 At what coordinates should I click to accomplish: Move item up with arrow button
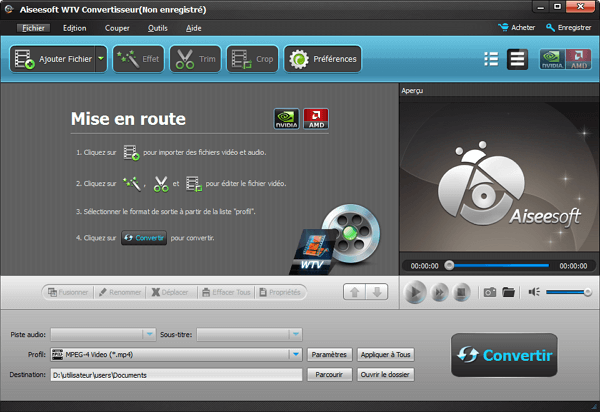[x=354, y=292]
